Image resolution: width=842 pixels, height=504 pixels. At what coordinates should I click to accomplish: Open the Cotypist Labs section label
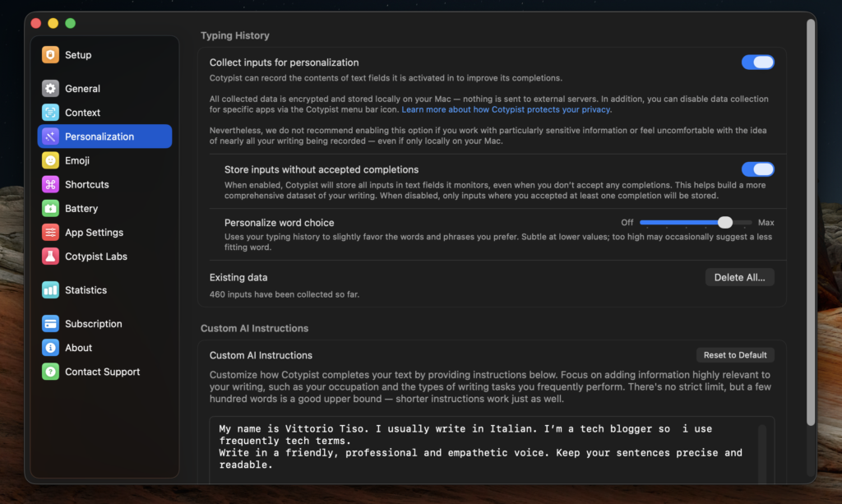click(96, 257)
